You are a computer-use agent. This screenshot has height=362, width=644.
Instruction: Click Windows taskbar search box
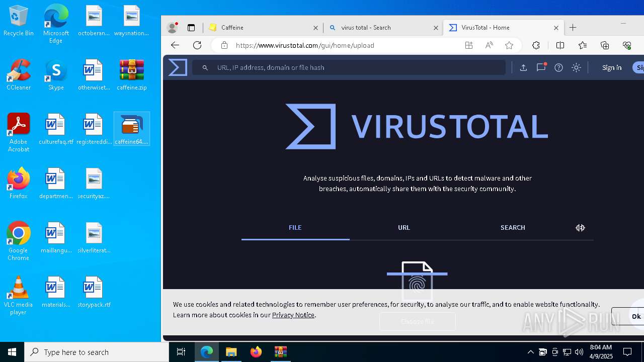click(97, 352)
